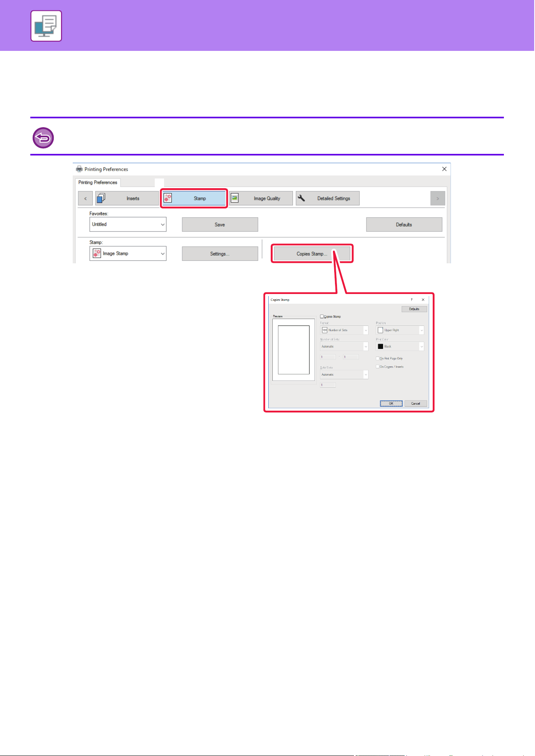Screen dimensions: 535x756
Task: Click the purple return arrow icon
Action: coord(43,138)
